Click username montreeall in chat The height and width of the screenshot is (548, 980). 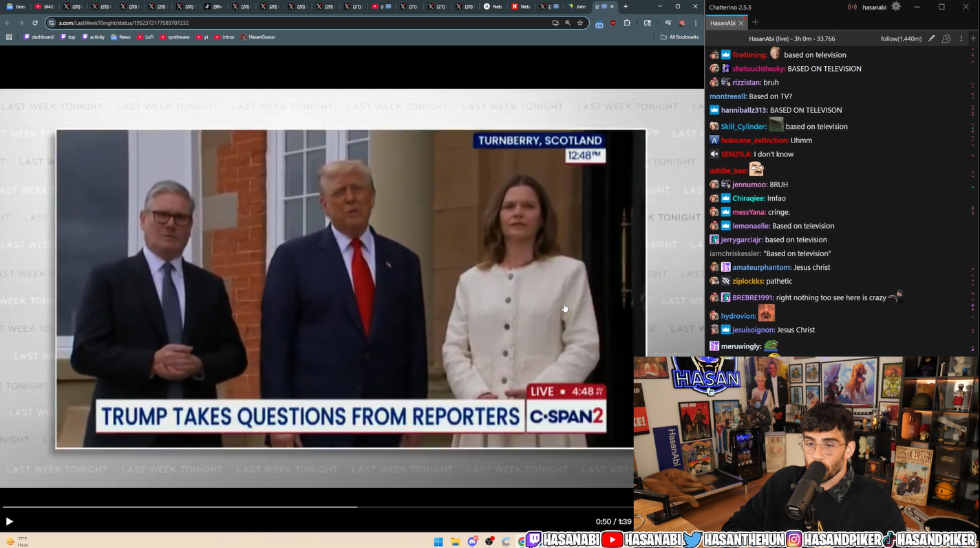[x=728, y=96]
